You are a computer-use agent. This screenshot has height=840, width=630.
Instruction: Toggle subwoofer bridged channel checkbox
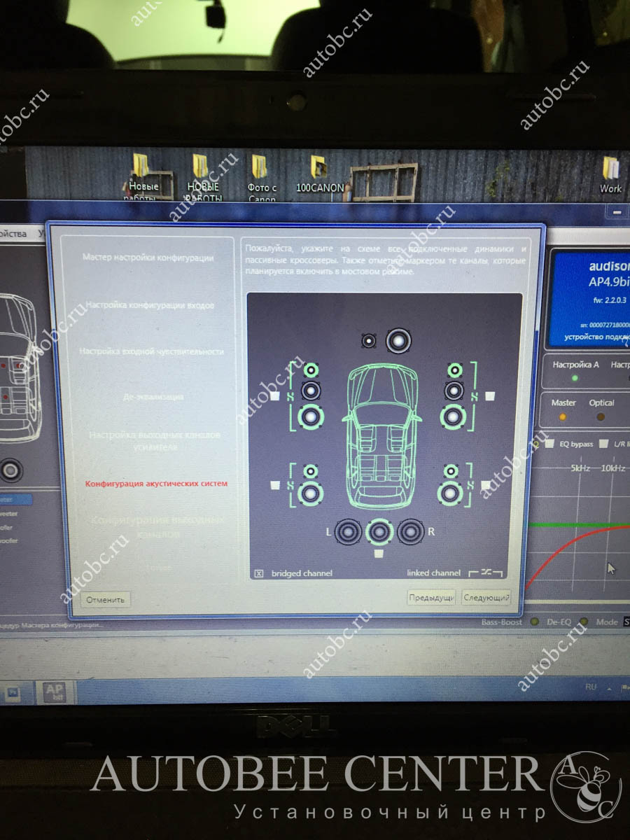pos(379,554)
